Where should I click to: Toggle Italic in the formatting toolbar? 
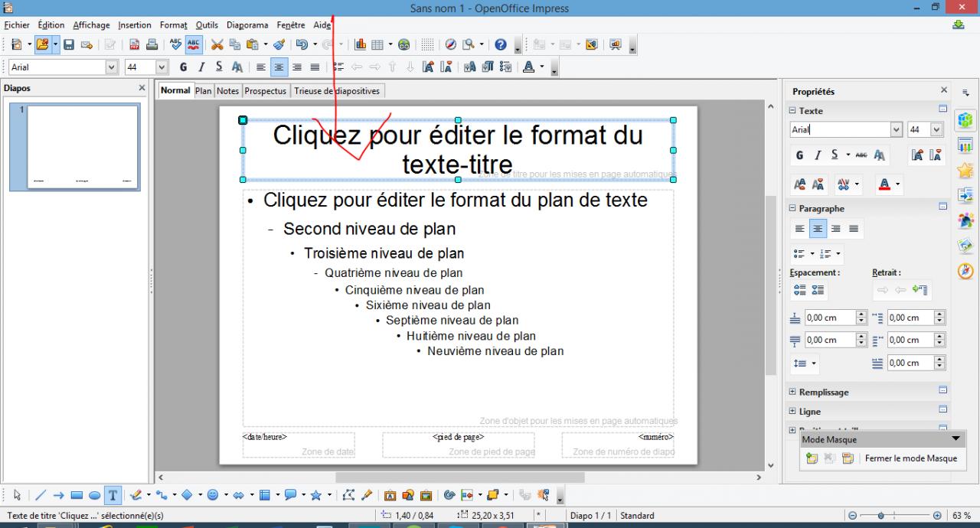(x=201, y=67)
